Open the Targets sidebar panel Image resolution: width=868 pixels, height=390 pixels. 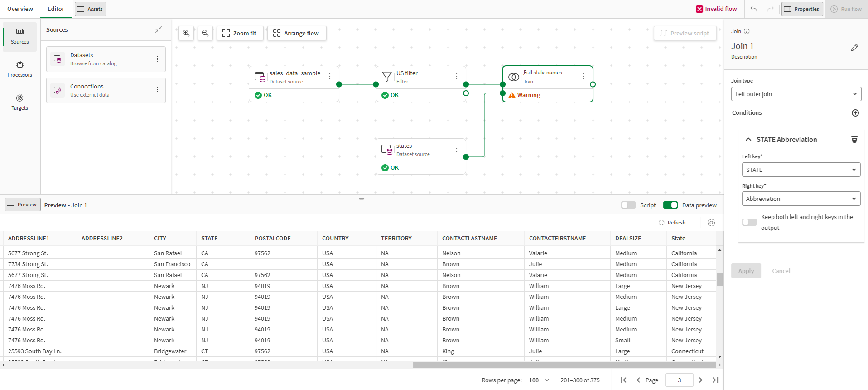19,102
